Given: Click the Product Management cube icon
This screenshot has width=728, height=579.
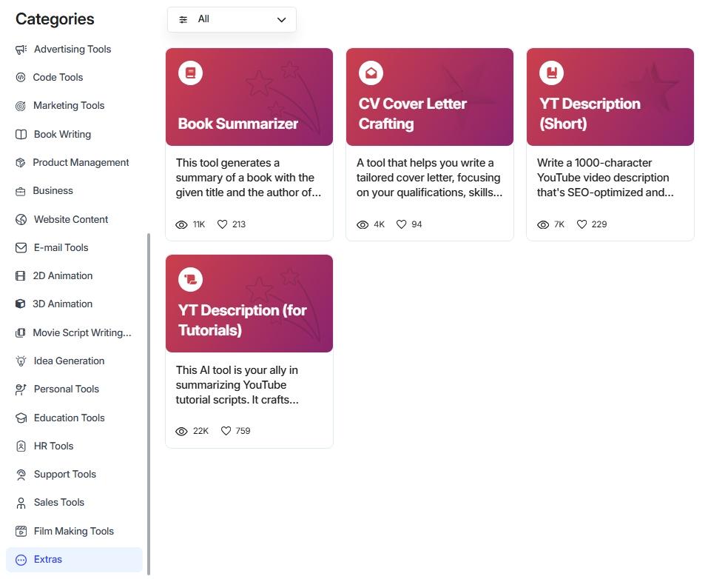Looking at the screenshot, I should tap(21, 163).
